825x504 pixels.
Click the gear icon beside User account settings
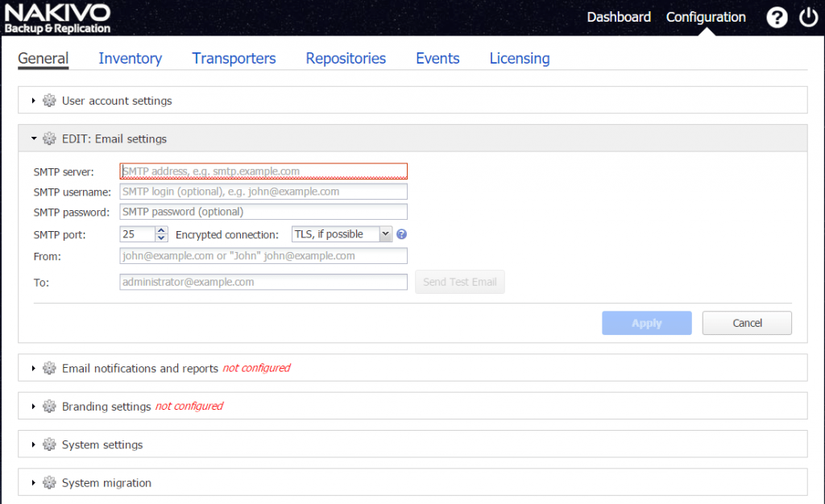point(49,101)
